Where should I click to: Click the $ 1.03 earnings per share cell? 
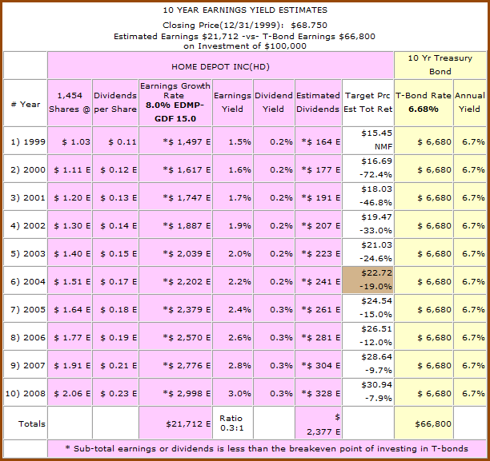(x=70, y=140)
